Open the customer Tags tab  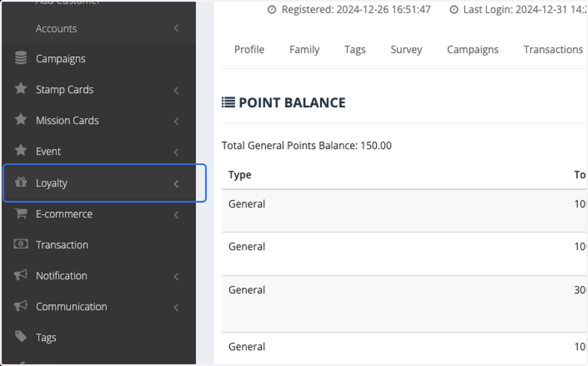(355, 50)
